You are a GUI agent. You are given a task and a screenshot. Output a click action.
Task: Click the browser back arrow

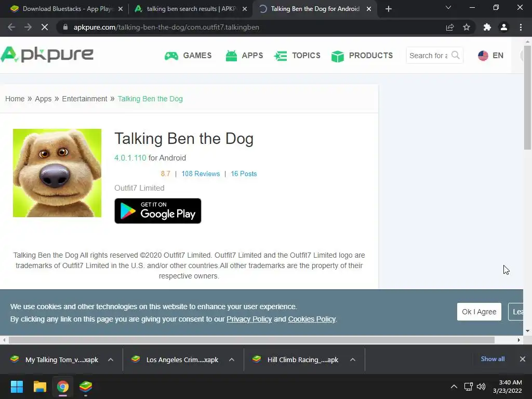click(x=11, y=27)
